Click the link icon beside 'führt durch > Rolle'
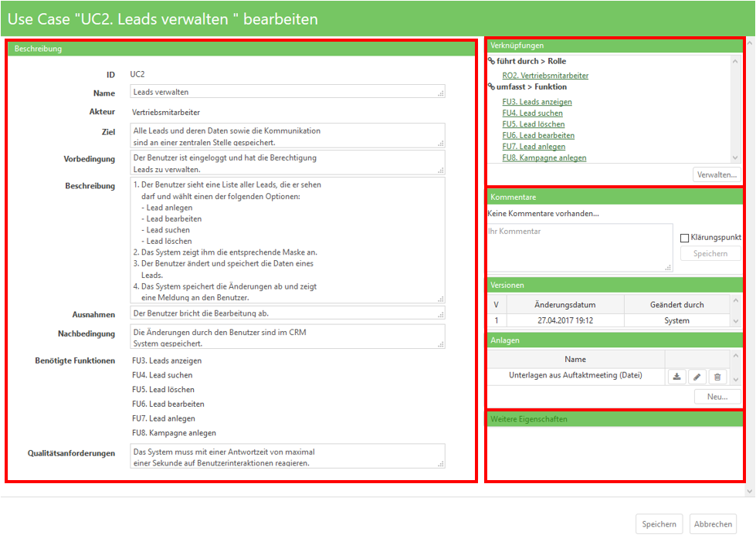This screenshot has height=538, width=756. point(492,61)
